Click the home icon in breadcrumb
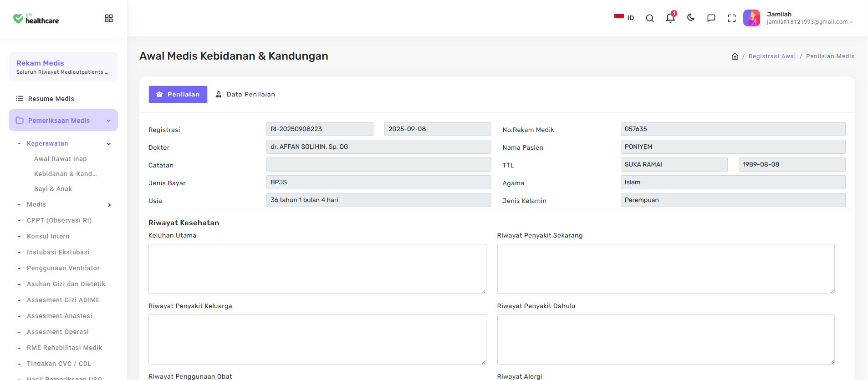 point(735,56)
